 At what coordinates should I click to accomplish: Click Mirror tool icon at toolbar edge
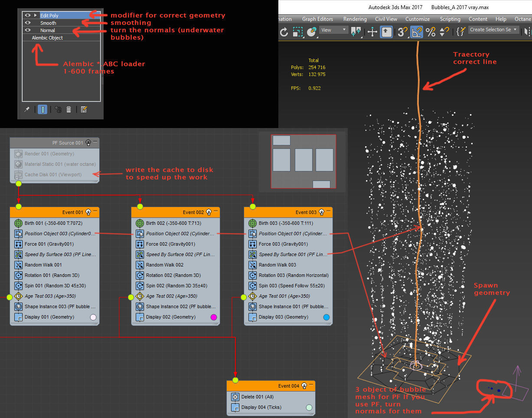[x=528, y=32]
